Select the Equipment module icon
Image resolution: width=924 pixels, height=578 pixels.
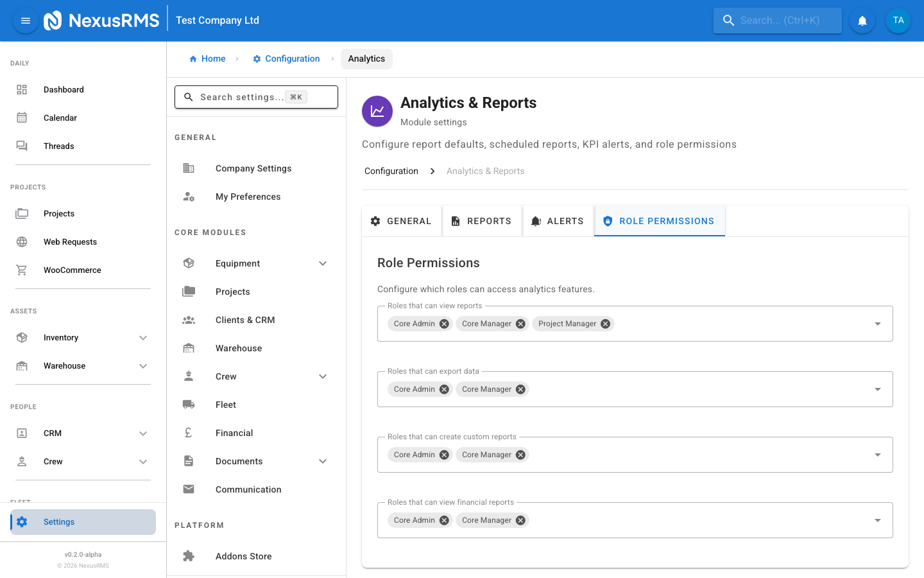coord(188,263)
